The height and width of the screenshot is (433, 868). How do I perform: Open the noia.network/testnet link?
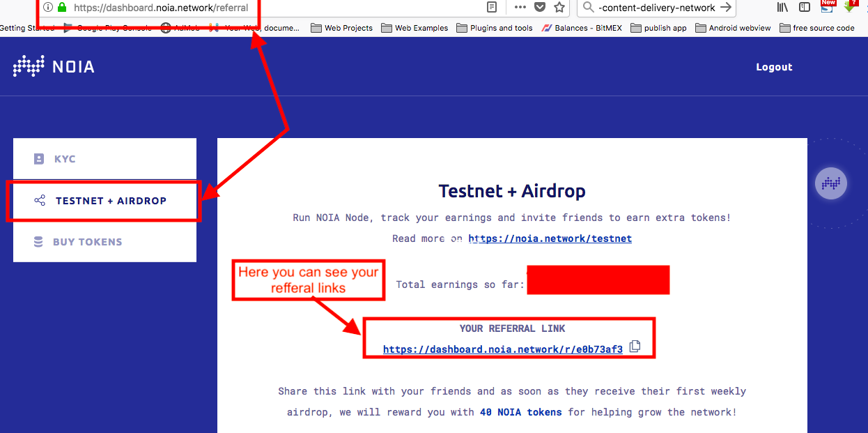[x=550, y=238]
